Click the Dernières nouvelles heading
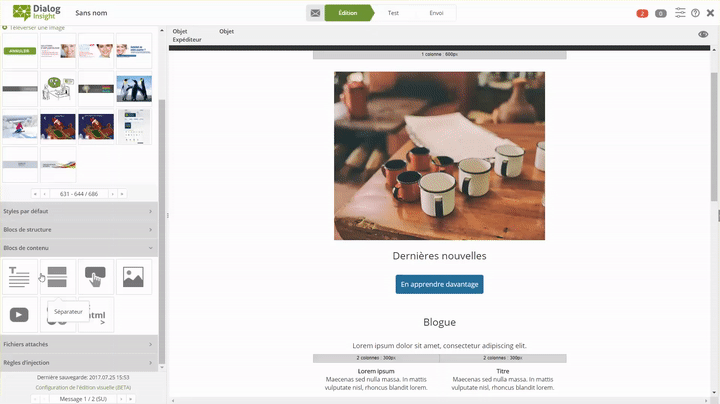Viewport: 720px width, 404px height. [x=439, y=256]
